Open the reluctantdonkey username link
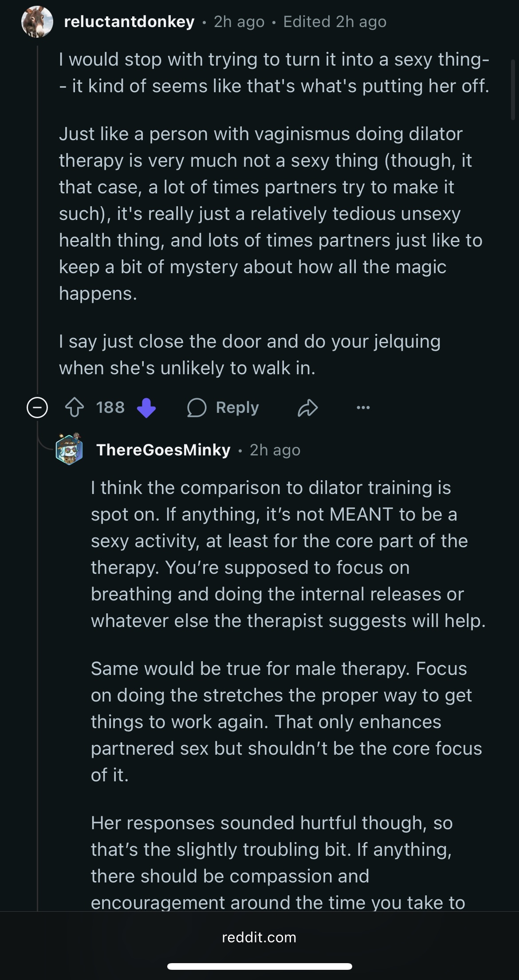Image resolution: width=519 pixels, height=980 pixels. [129, 21]
